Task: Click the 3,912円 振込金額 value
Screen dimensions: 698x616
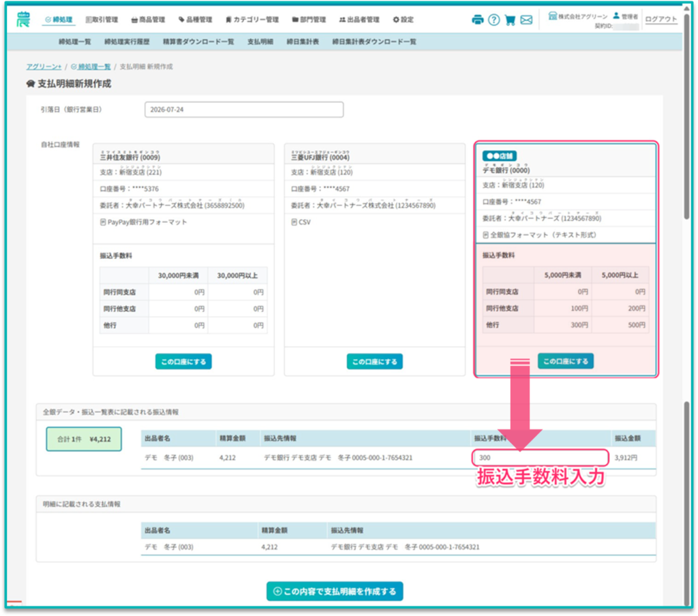Action: tap(626, 457)
